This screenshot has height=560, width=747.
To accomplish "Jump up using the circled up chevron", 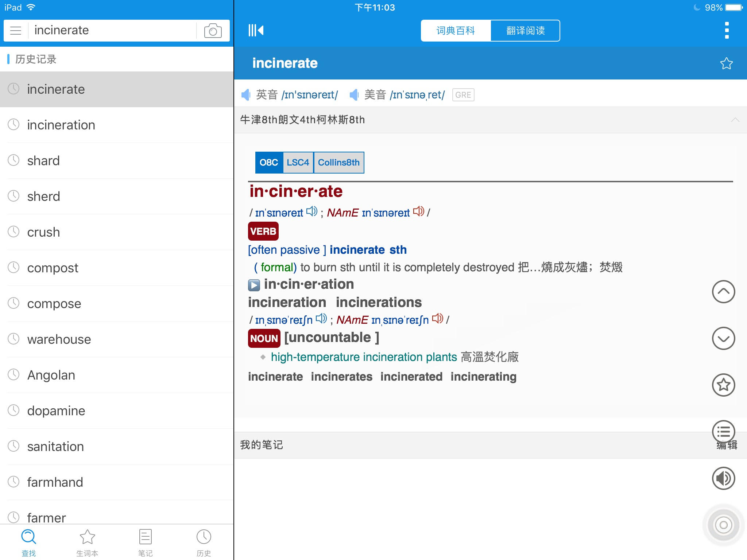I will [x=723, y=292].
